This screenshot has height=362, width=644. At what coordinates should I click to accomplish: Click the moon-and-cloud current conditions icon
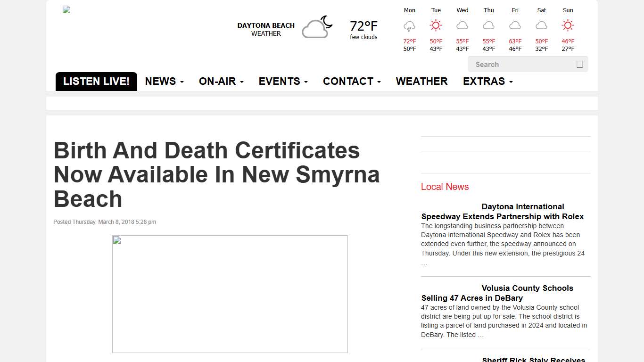click(x=317, y=27)
